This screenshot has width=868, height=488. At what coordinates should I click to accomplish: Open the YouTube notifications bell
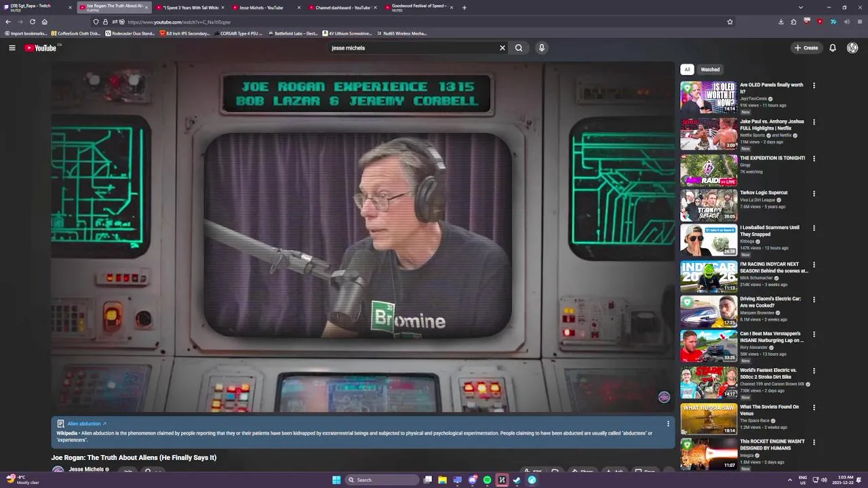833,47
